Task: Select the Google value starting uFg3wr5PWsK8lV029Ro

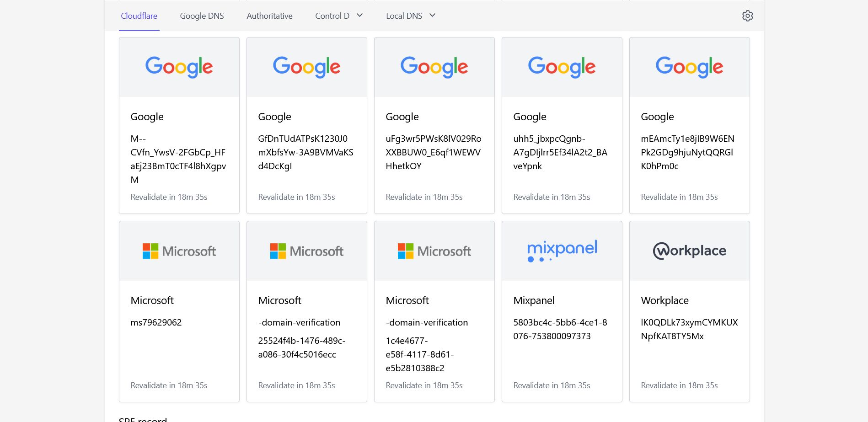Action: pos(434,152)
